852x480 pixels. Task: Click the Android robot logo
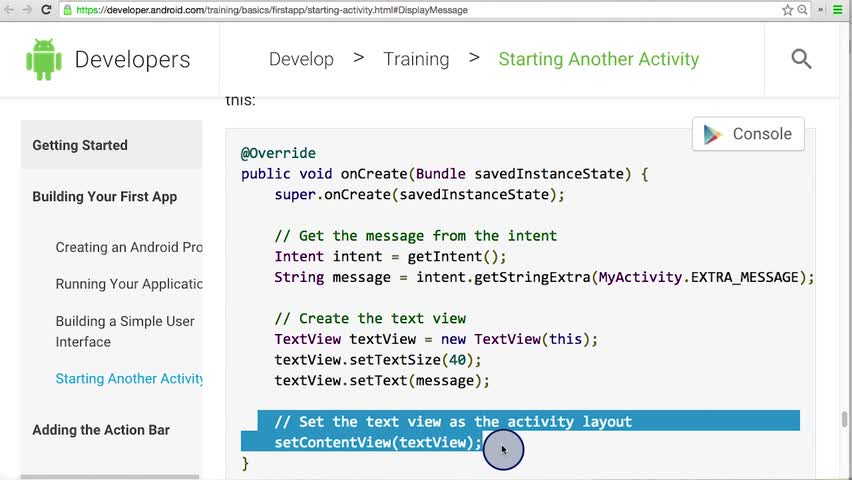point(44,59)
